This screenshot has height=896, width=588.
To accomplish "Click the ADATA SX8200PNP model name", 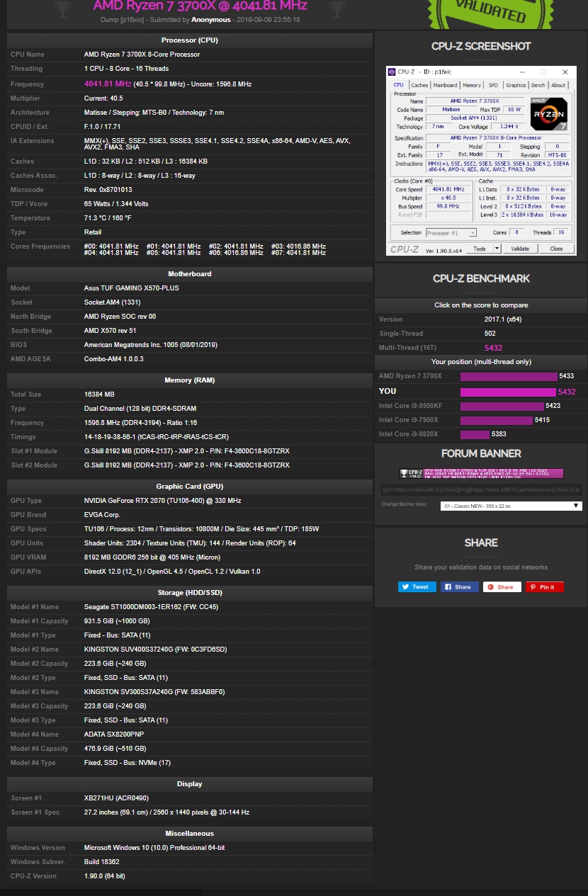I will 114,735.
